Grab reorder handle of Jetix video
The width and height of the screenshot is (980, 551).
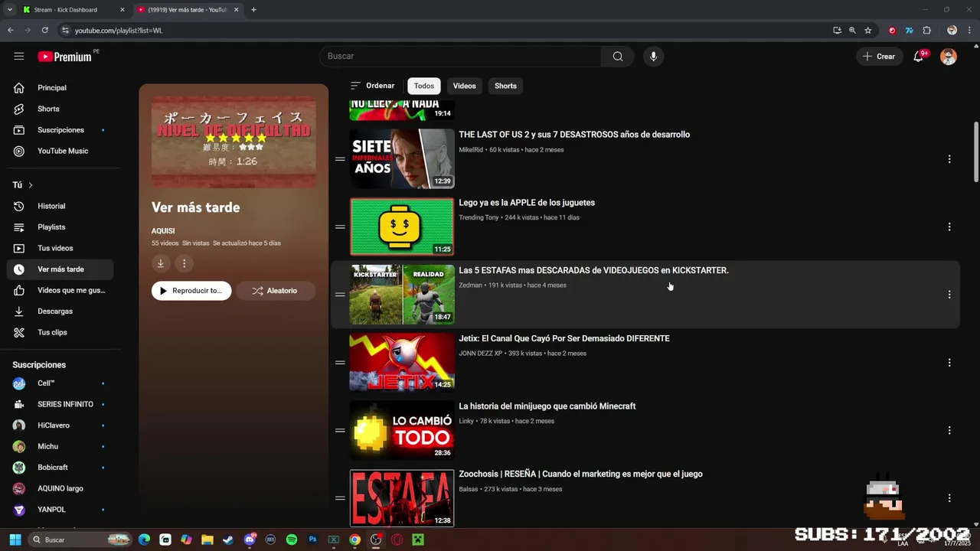340,363
